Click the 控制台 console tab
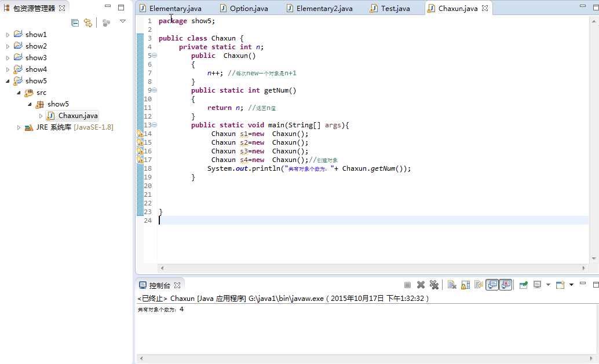Image resolution: width=599 pixels, height=364 pixels. click(x=159, y=285)
